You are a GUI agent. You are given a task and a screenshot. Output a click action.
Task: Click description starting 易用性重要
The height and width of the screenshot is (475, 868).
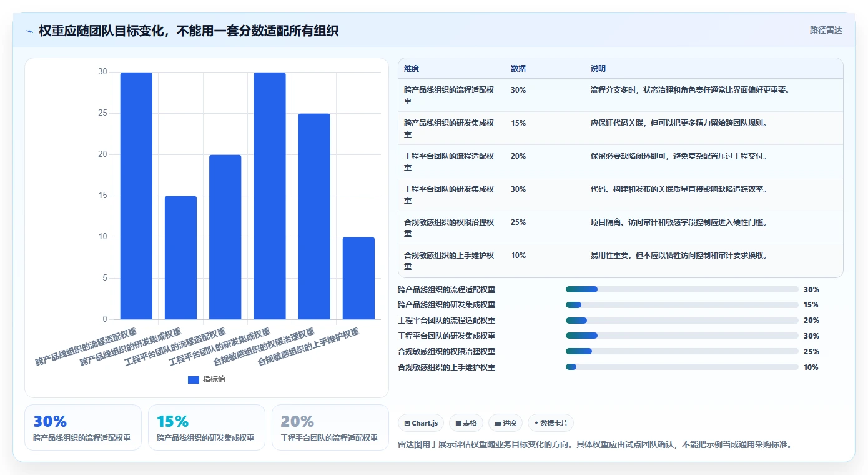pyautogui.click(x=679, y=256)
